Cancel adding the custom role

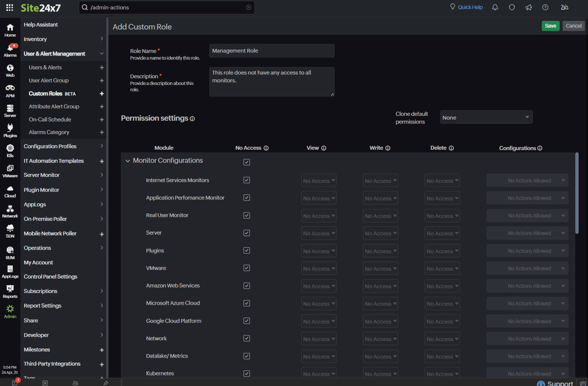[573, 26]
